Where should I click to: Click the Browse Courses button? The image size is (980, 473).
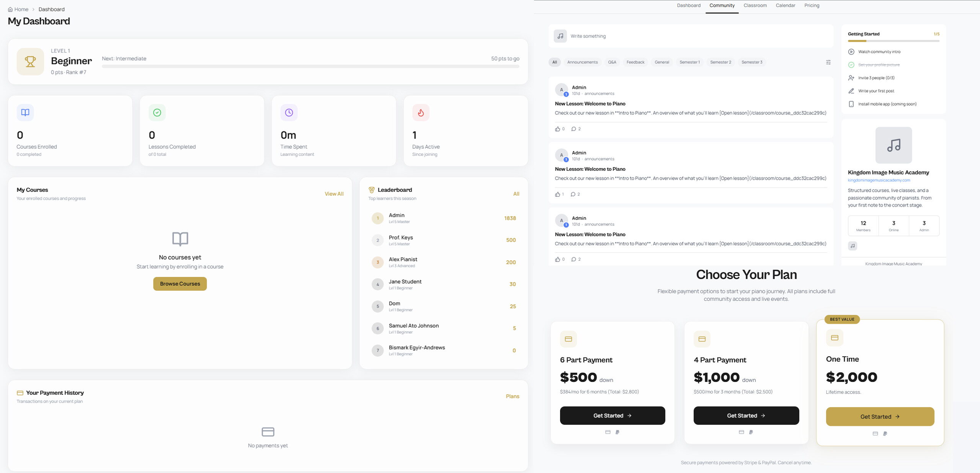pyautogui.click(x=180, y=284)
